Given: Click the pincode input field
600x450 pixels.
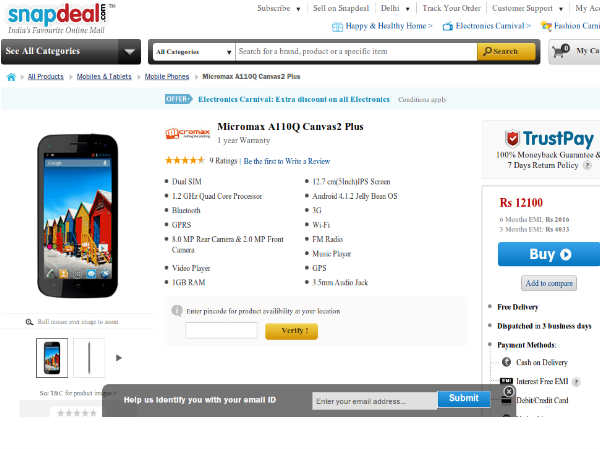Looking at the screenshot, I should pyautogui.click(x=221, y=331).
